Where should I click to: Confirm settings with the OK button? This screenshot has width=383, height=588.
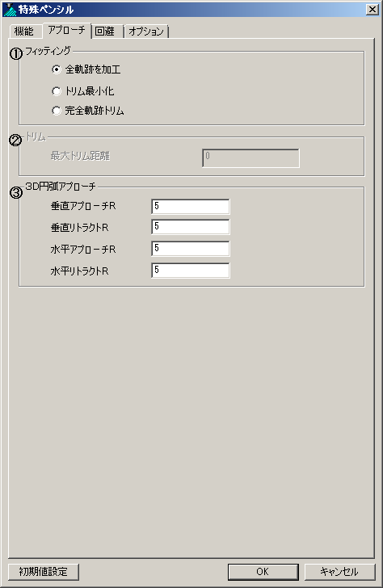coord(263,572)
